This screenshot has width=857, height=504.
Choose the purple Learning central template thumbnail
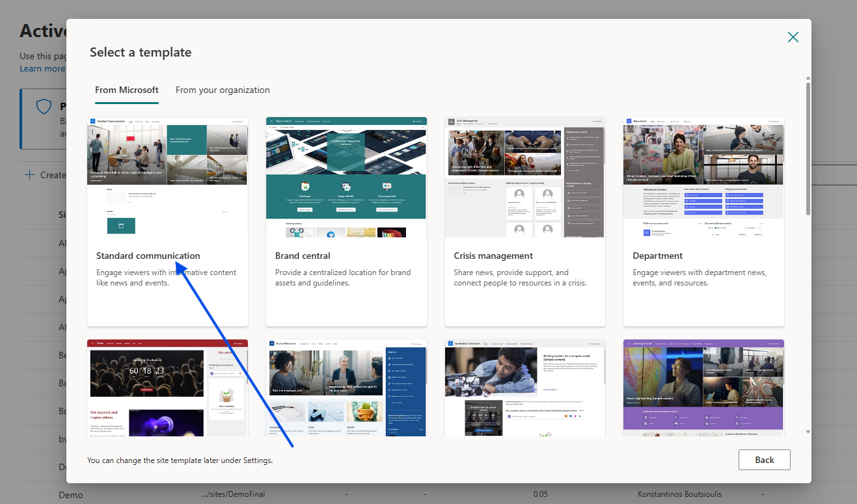pyautogui.click(x=703, y=388)
